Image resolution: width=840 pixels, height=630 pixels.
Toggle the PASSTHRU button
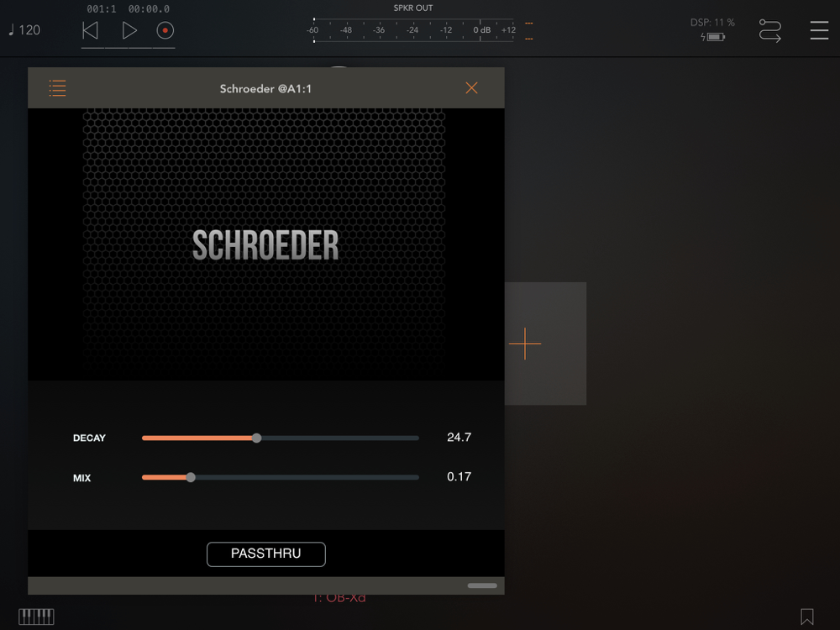[266, 554]
